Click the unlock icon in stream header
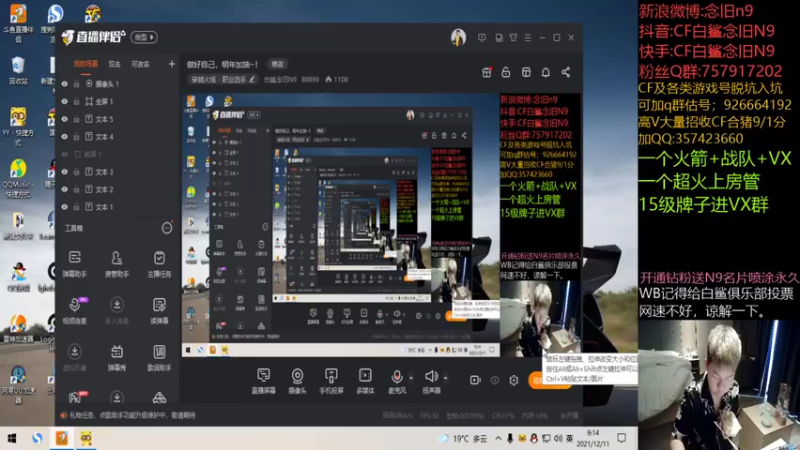The image size is (800, 450). tap(506, 72)
